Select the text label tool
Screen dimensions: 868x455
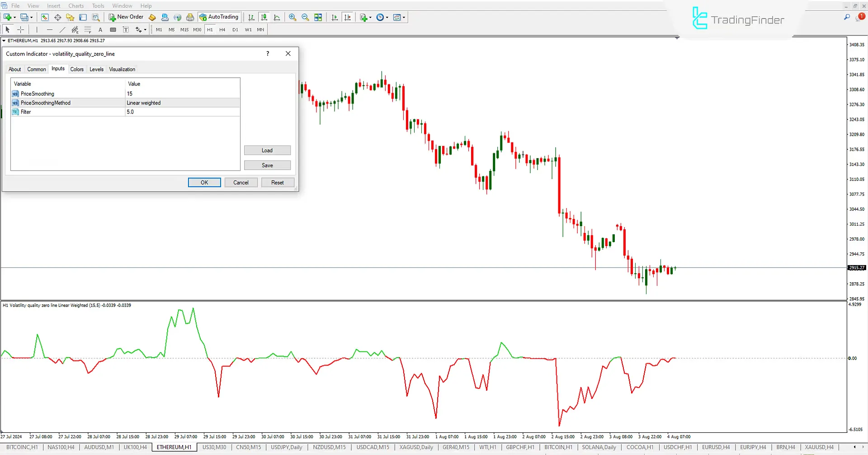(100, 29)
